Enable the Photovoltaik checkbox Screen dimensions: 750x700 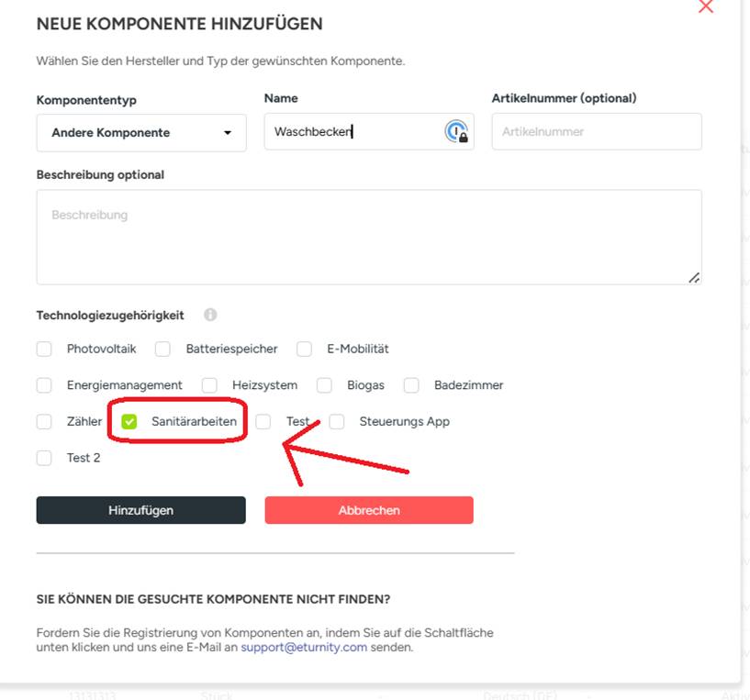[44, 349]
